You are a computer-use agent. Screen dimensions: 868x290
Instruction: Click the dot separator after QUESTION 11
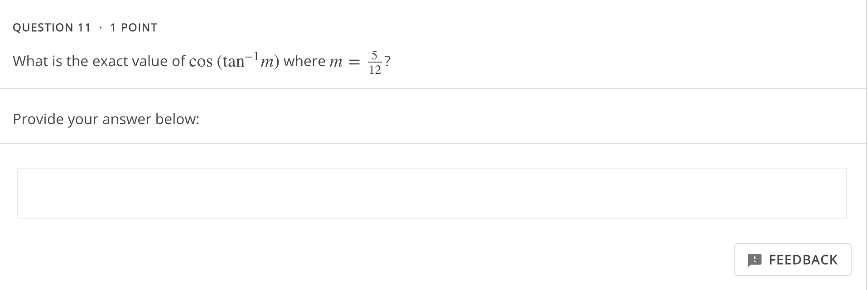coord(101,27)
